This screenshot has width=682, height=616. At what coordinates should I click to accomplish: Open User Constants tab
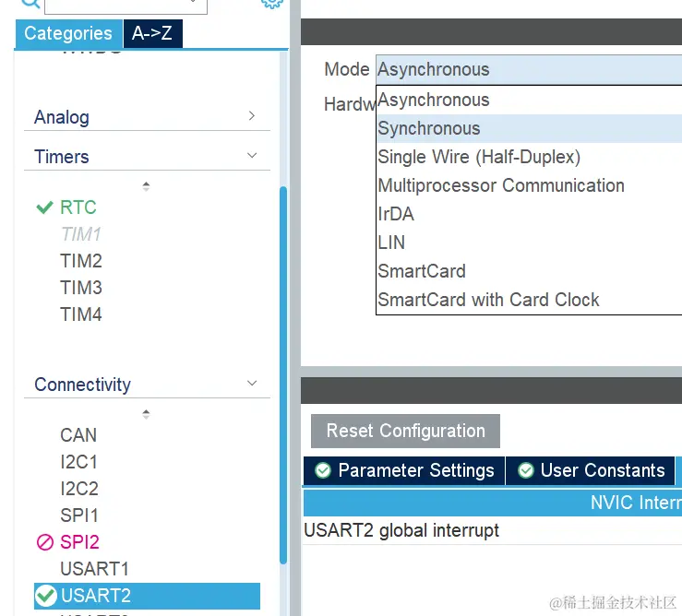(x=591, y=470)
